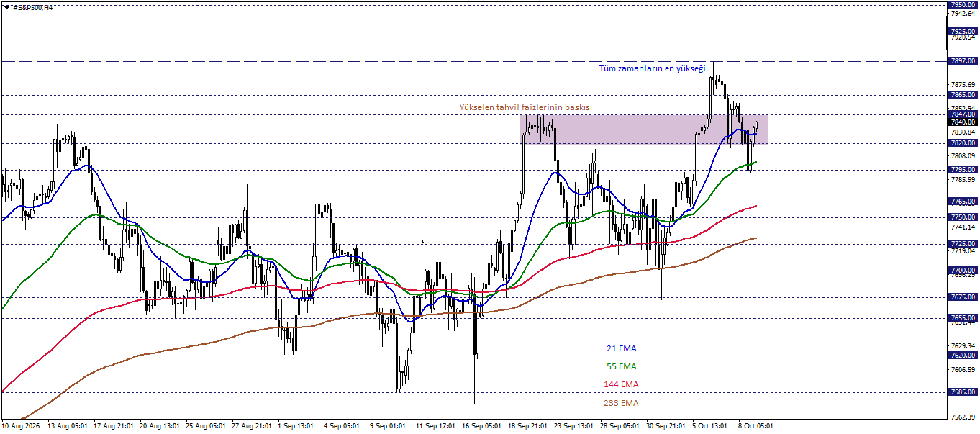Viewport: 980px width, 434px height.
Task: Click the 20 Aug 13:01 time axis label
Action: click(x=160, y=426)
